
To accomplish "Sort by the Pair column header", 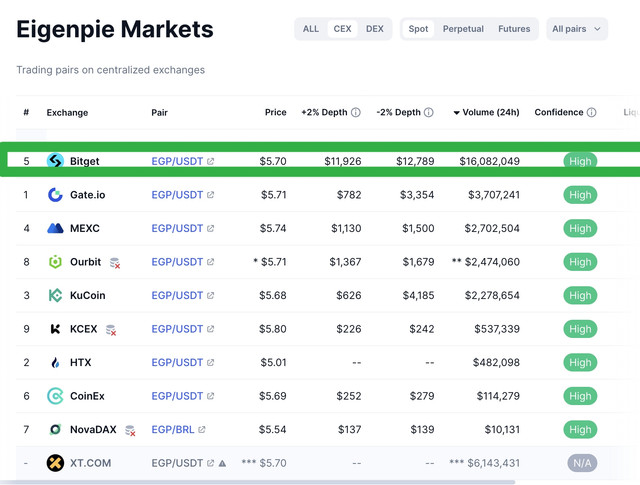I will (160, 113).
